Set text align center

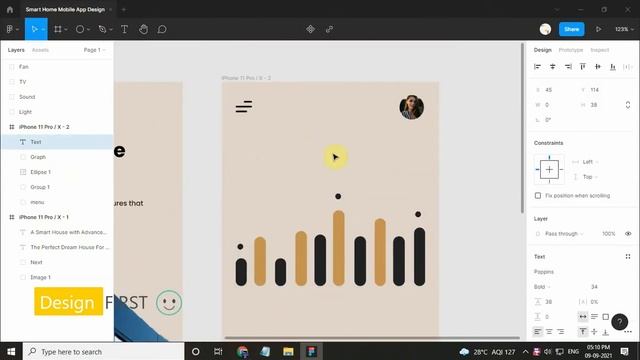tap(549, 332)
